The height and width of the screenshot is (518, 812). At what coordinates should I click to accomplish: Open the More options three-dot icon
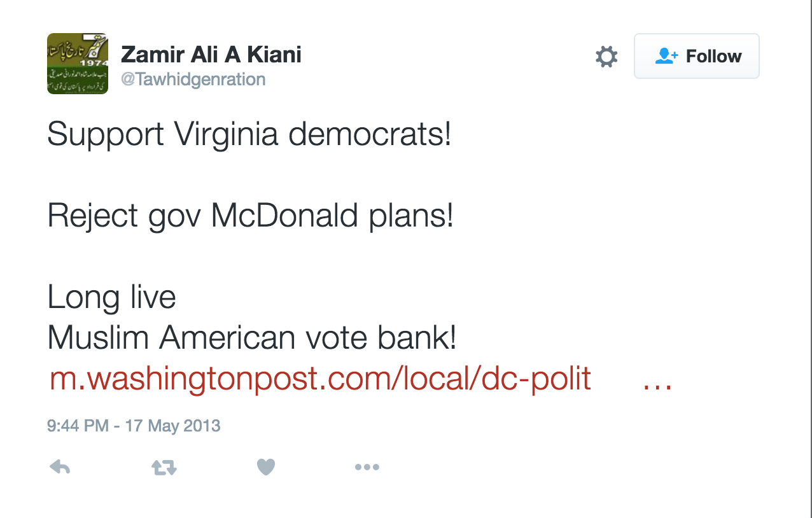click(367, 468)
